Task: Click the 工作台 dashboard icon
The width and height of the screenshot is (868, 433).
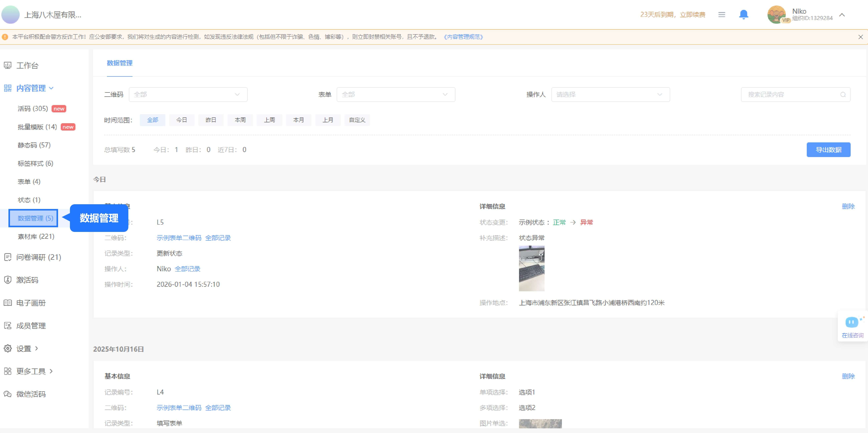Action: 7,65
